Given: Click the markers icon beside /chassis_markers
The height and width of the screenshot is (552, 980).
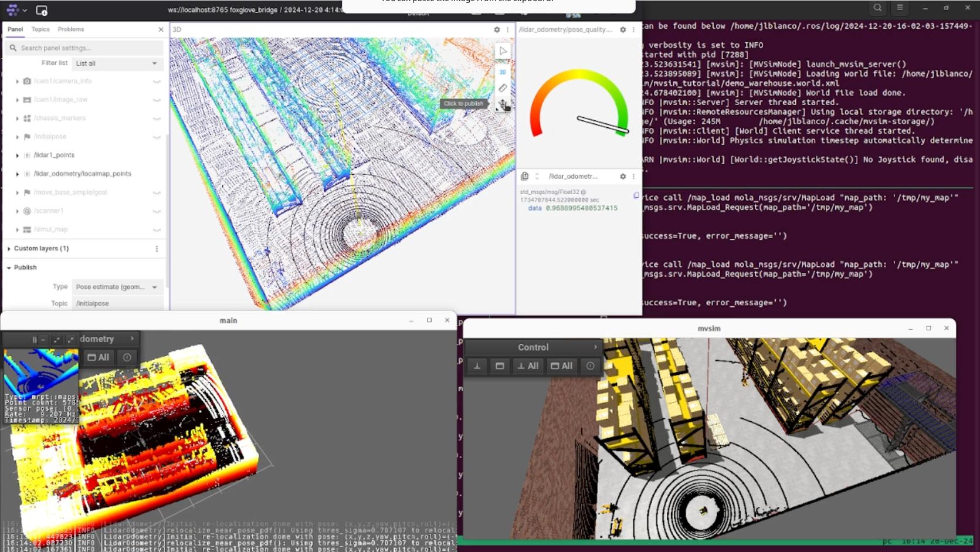Looking at the screenshot, I should point(27,118).
